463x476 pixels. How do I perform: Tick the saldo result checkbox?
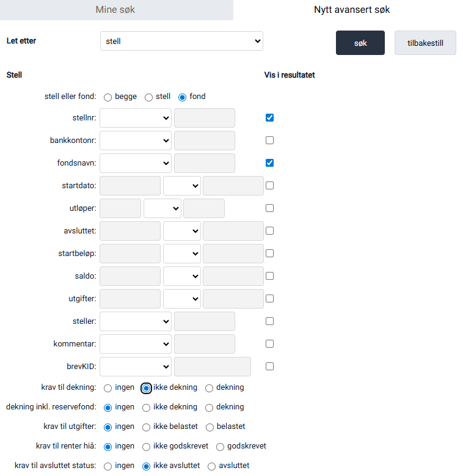click(269, 276)
